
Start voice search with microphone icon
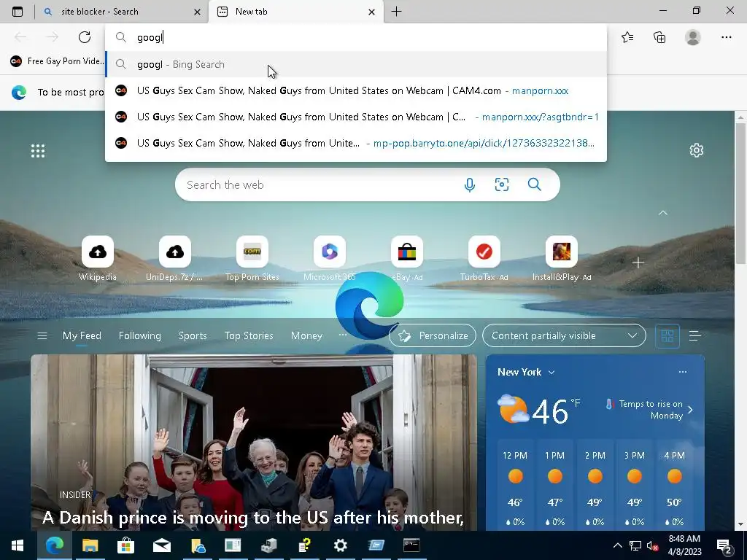(470, 184)
